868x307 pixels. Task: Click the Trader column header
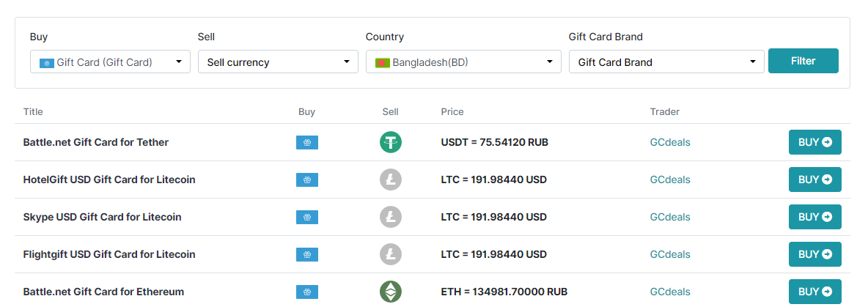[665, 112]
